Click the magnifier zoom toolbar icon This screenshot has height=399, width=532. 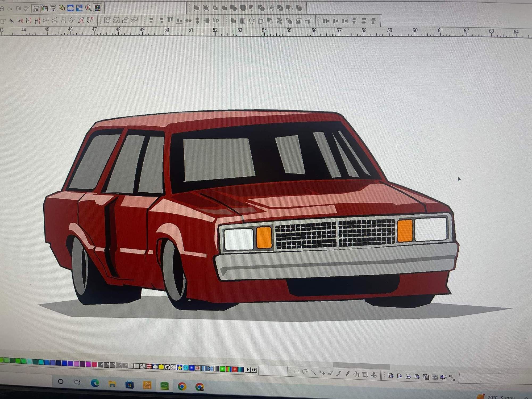coord(88,8)
